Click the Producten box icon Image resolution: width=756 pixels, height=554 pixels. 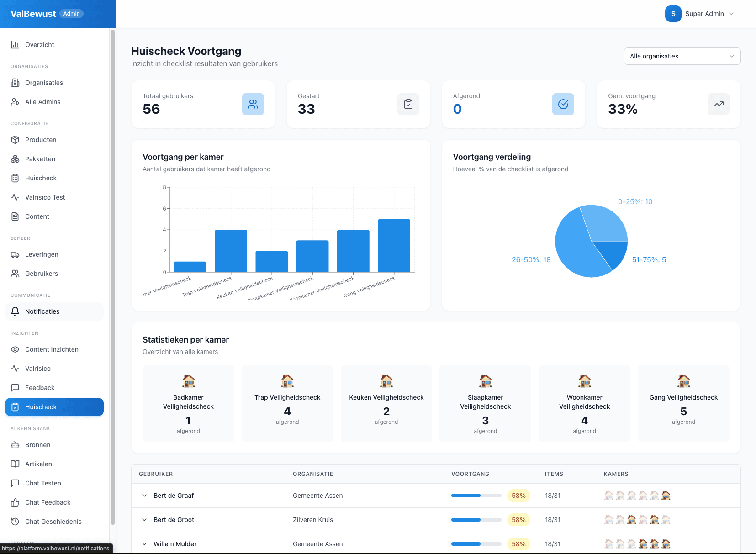pos(15,140)
